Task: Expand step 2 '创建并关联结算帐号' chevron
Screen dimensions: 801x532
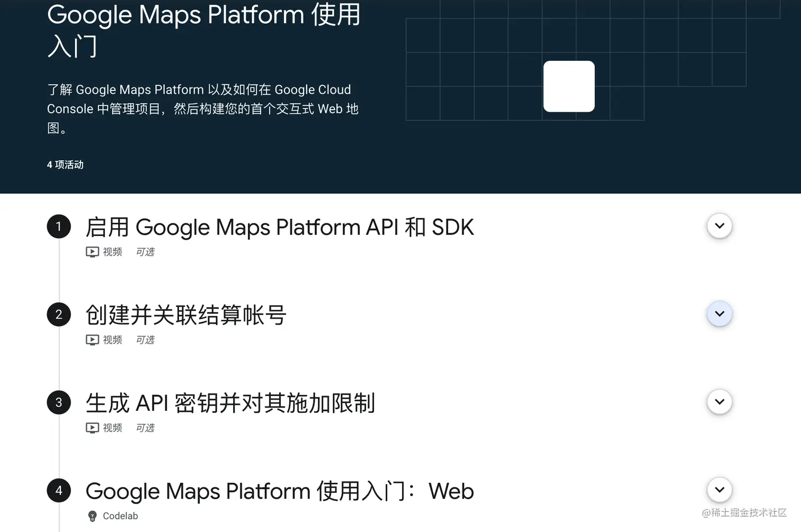Action: pyautogui.click(x=719, y=314)
